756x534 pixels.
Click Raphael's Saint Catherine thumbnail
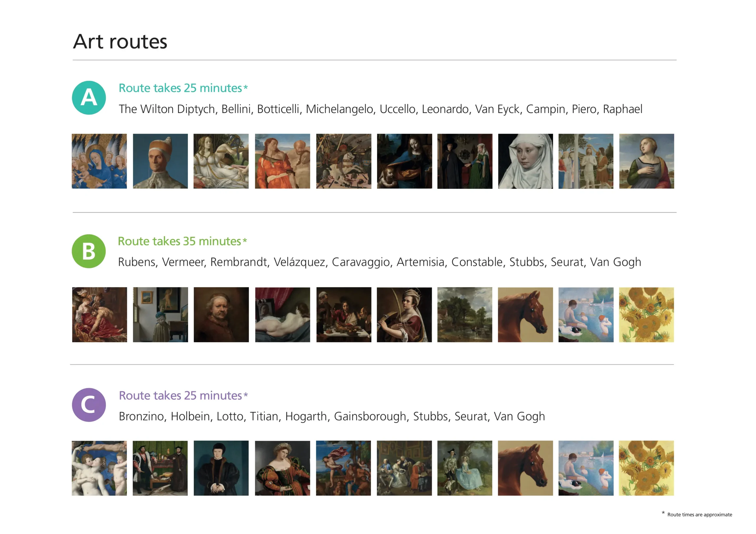[x=646, y=161]
